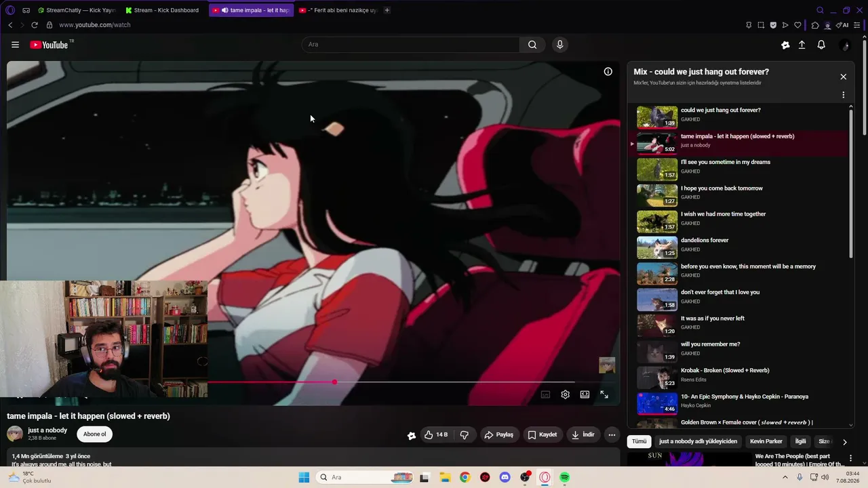Switch to the Ferit abi tab
868x488 pixels.
tap(338, 10)
